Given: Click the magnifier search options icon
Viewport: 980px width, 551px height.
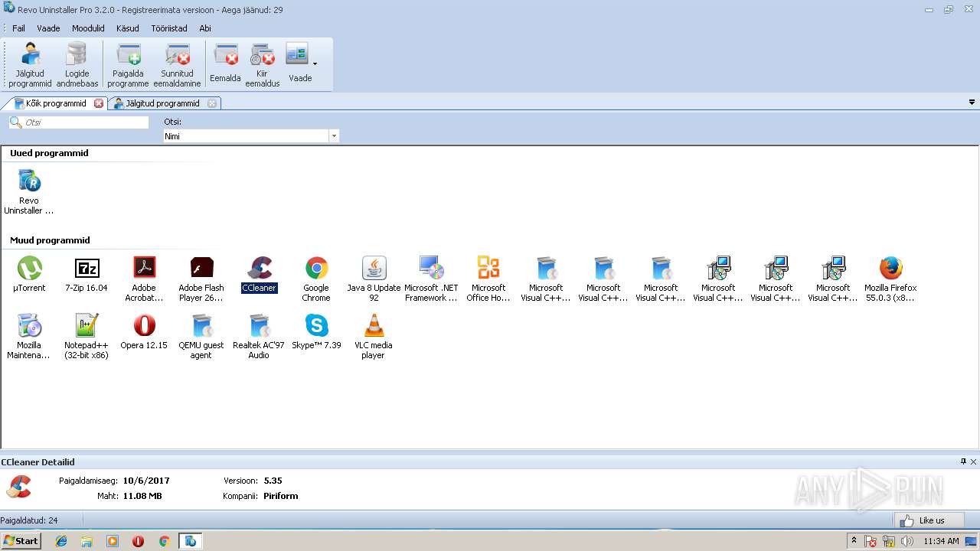Looking at the screenshot, I should click(15, 122).
